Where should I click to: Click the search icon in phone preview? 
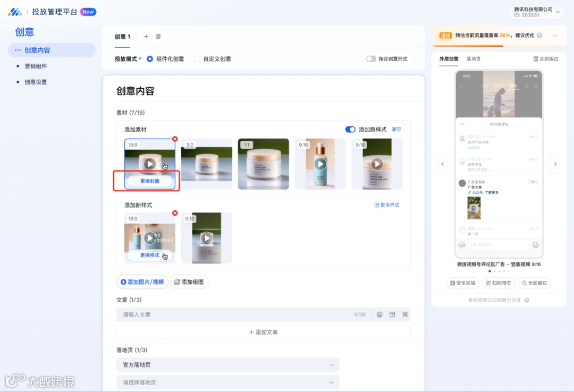click(x=526, y=86)
